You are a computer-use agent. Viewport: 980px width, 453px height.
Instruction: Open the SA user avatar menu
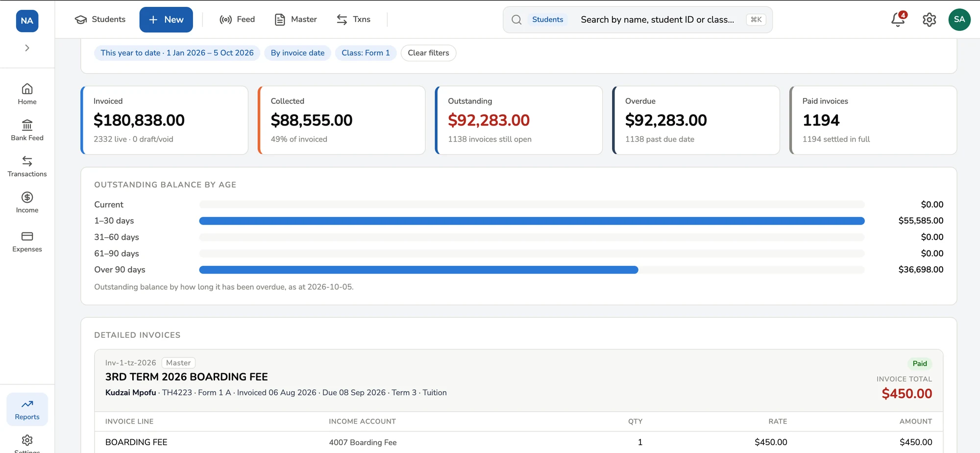click(x=959, y=20)
